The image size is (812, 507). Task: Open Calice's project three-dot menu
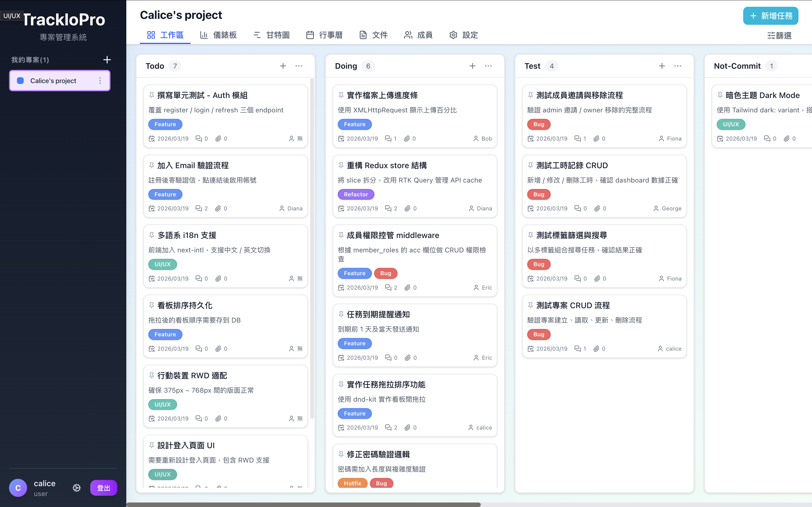click(100, 81)
